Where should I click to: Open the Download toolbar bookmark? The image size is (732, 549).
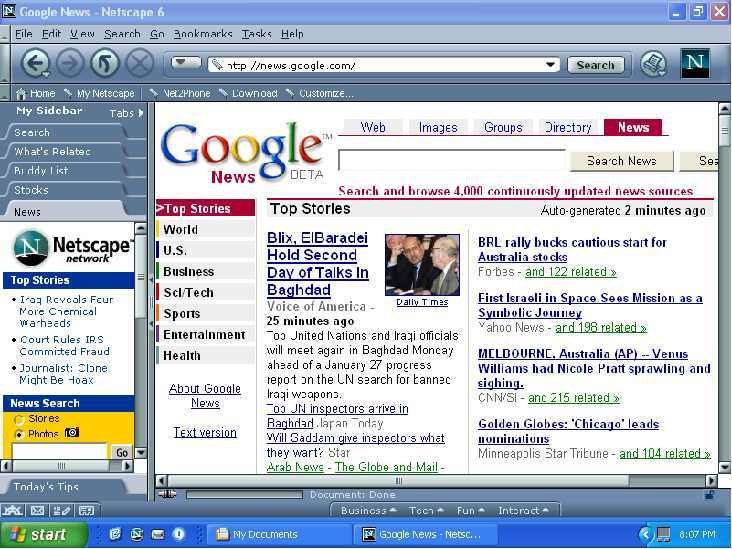click(248, 93)
